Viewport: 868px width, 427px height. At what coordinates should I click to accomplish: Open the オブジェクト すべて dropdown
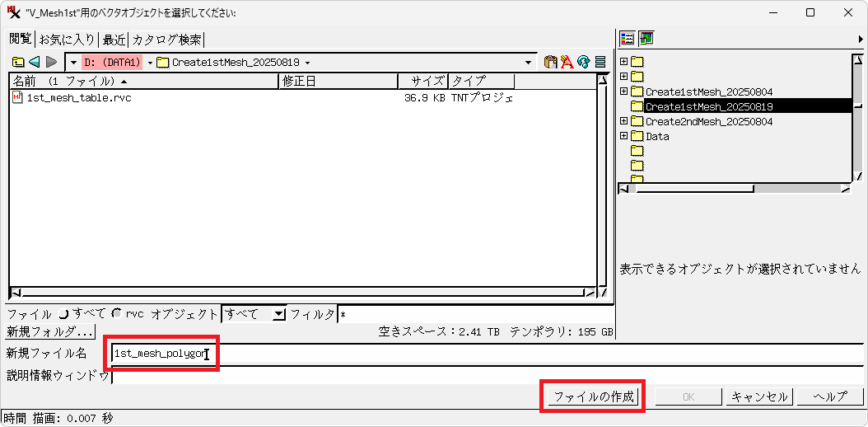pos(278,314)
